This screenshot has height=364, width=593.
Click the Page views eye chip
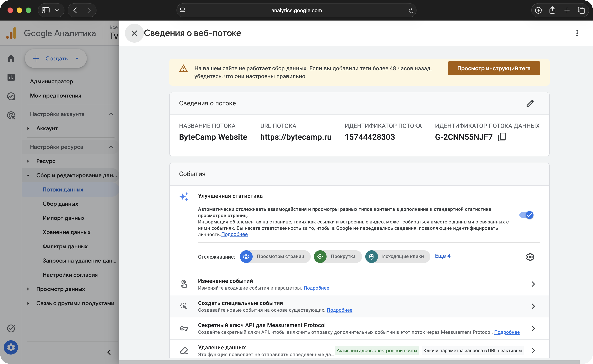point(275,256)
